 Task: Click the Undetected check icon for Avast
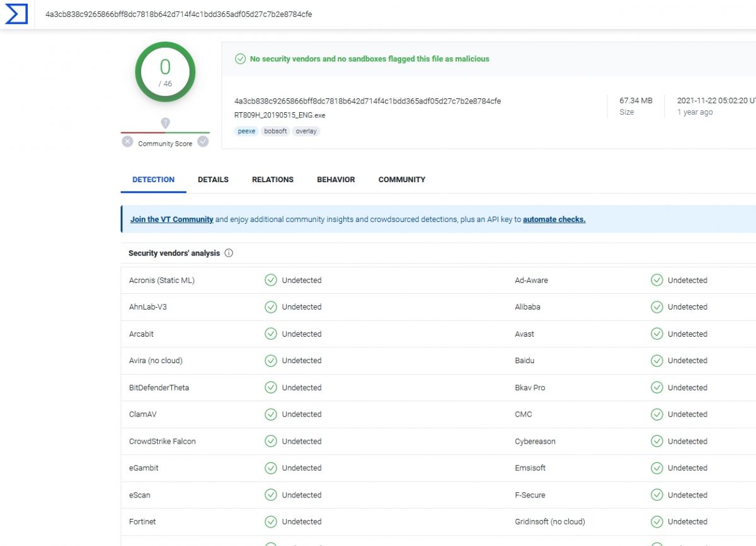coord(657,334)
